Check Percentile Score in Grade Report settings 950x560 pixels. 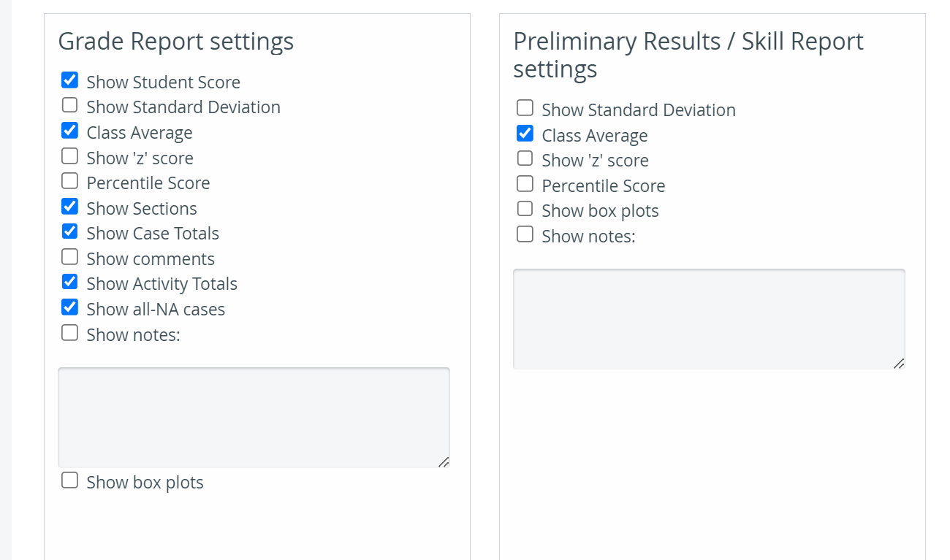69,181
